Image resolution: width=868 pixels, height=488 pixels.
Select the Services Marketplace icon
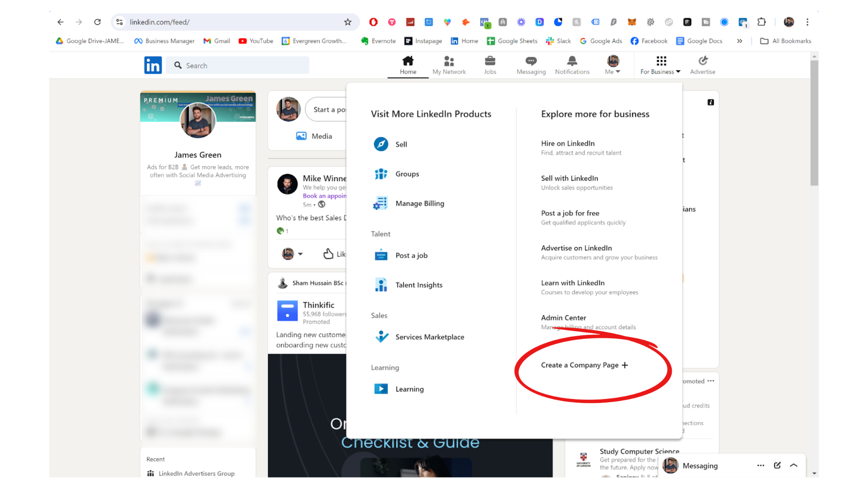(x=382, y=337)
